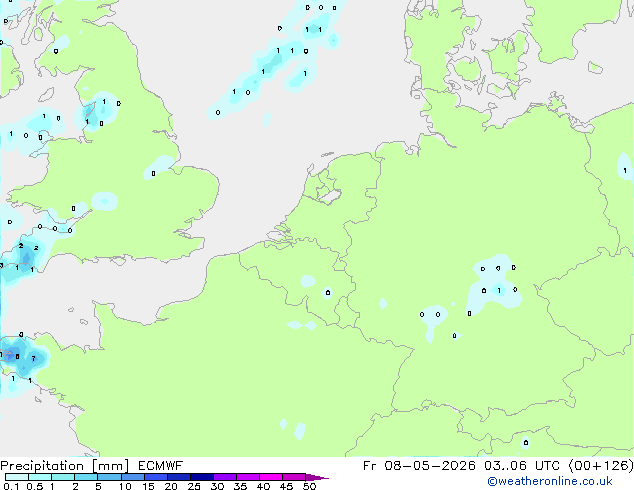Viewport: 634px width, 490px height.
Task: Pick the 5–10 mm light blue legend swatch
Action: click(109, 477)
